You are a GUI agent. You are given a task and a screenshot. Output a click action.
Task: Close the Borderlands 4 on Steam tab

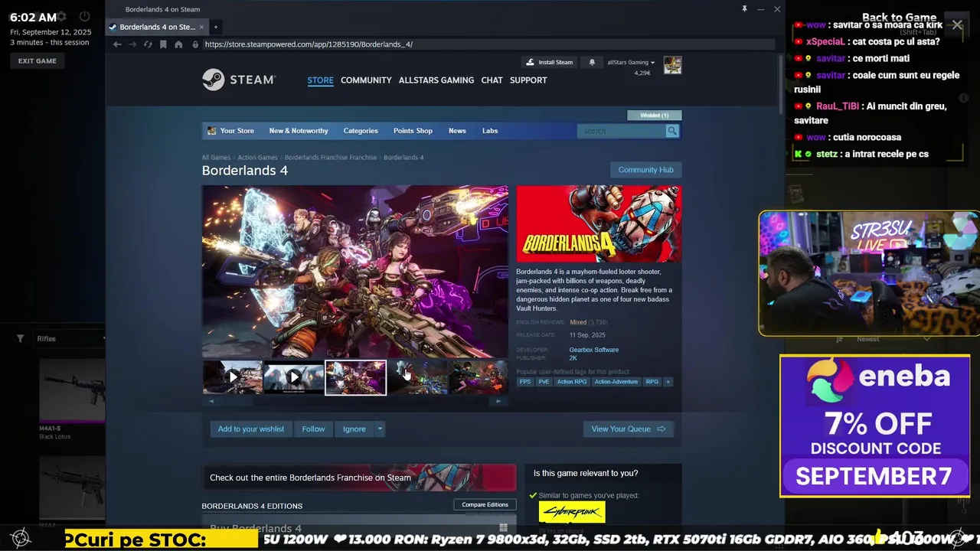click(203, 27)
